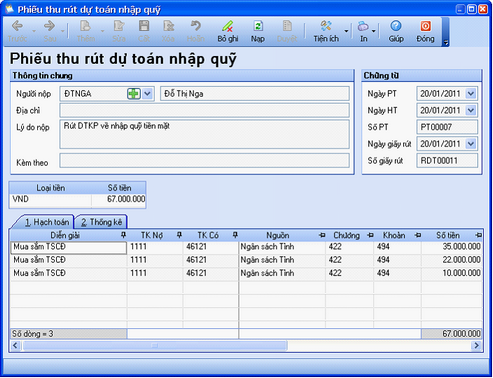493x378 pixels.
Task: Select VND currency cell
Action: click(51, 199)
